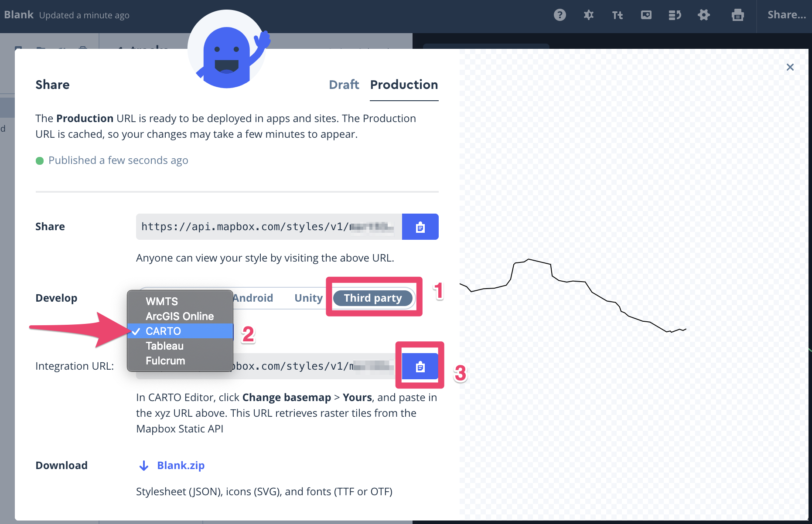Click the Print icon in top toolbar

coord(737,15)
